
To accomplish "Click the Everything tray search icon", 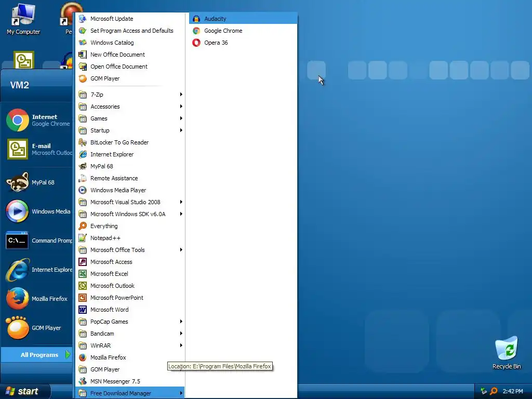I will (494, 391).
